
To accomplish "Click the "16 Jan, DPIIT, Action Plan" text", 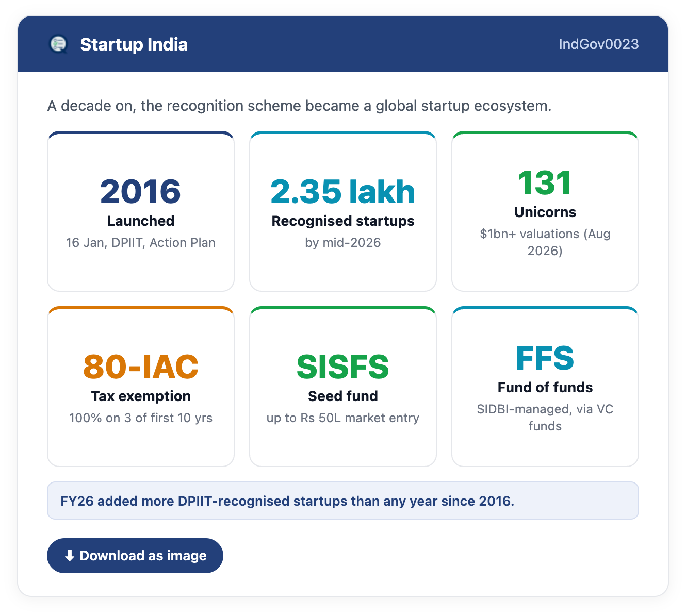I will pyautogui.click(x=141, y=243).
